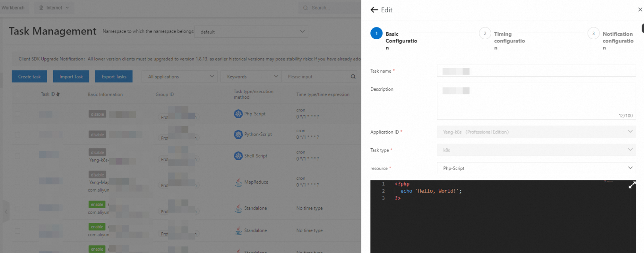This screenshot has width=644, height=253.
Task: Click the Basic Information column header
Action: pyautogui.click(x=105, y=94)
